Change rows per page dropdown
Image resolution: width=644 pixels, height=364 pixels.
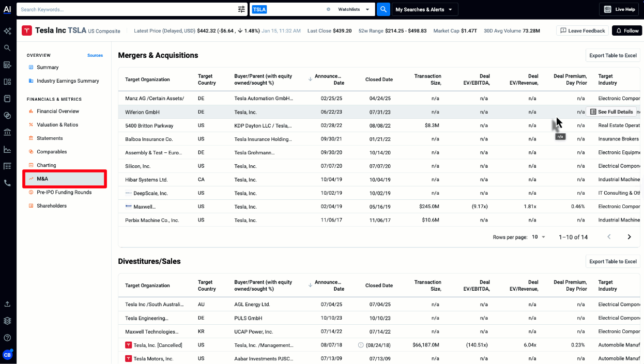539,237
